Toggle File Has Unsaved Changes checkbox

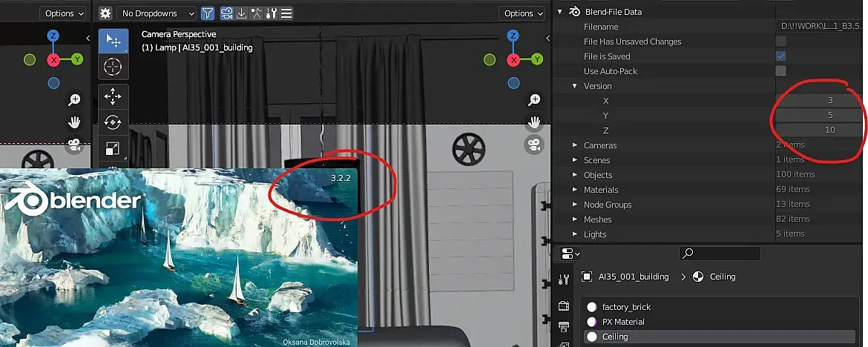(x=781, y=42)
